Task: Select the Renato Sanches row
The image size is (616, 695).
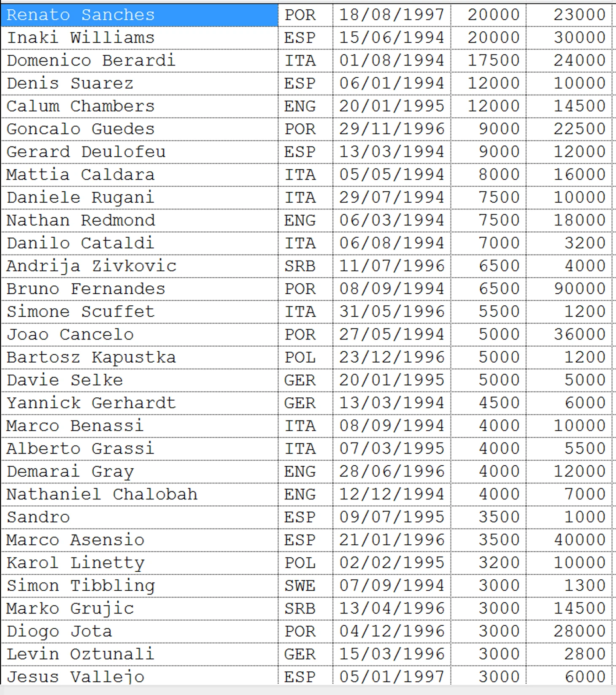Action: click(306, 15)
